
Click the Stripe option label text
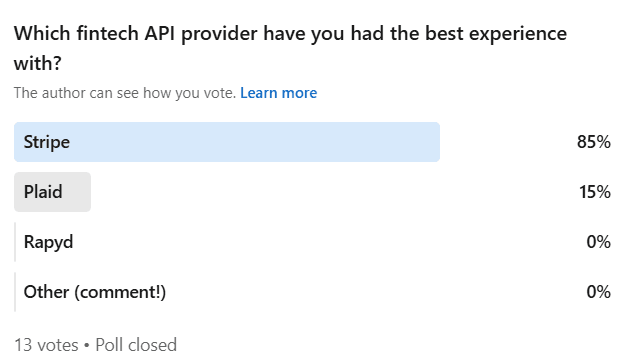47,143
